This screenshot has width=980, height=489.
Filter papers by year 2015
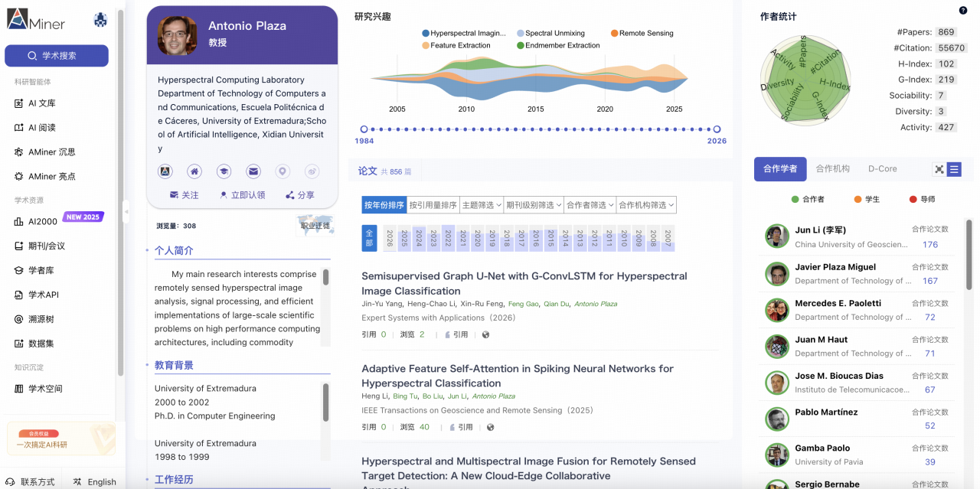[550, 238]
